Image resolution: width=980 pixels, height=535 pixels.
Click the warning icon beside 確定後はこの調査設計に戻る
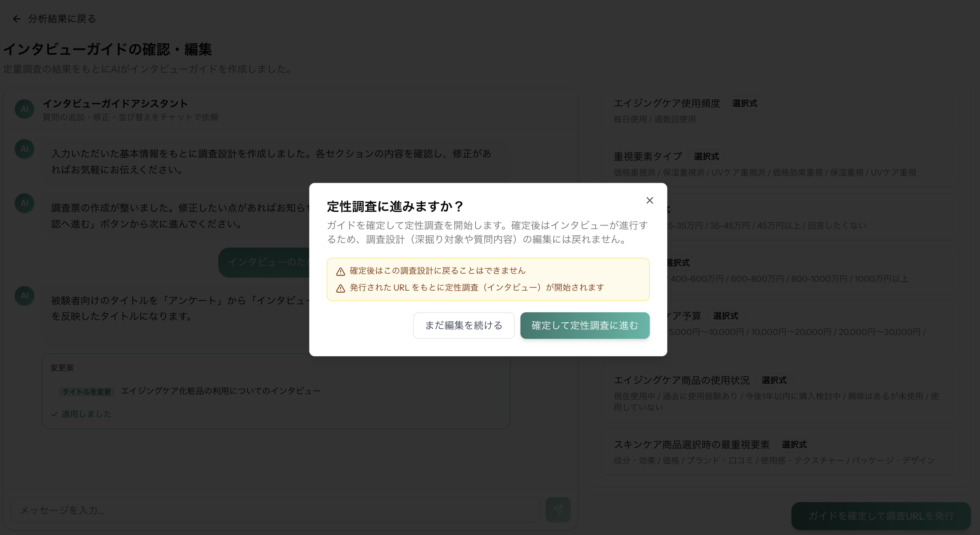pos(341,271)
